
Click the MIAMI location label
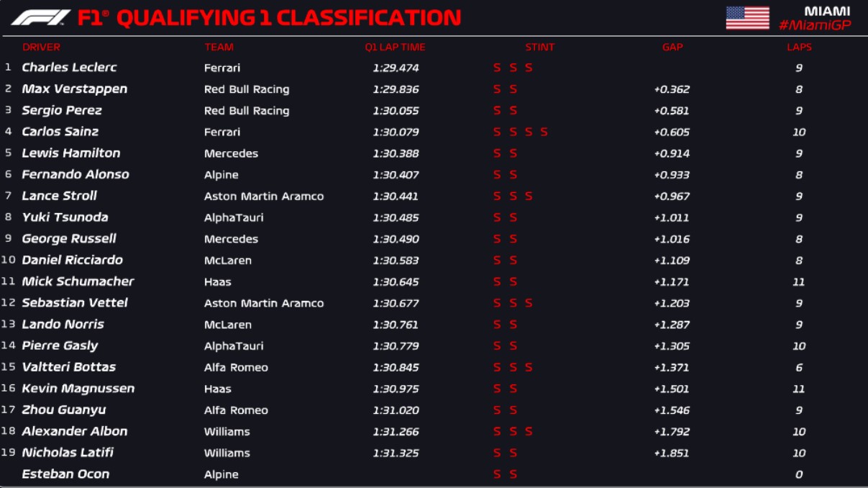coord(827,12)
